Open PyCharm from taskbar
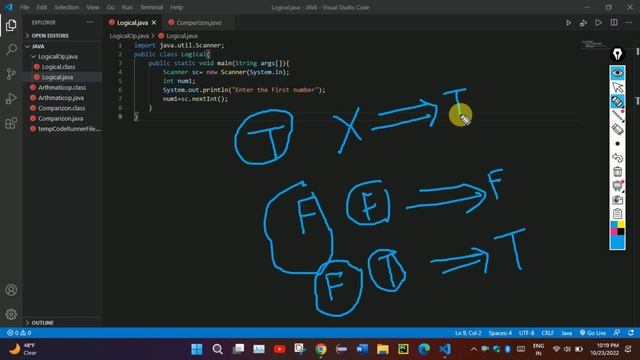 403,349
